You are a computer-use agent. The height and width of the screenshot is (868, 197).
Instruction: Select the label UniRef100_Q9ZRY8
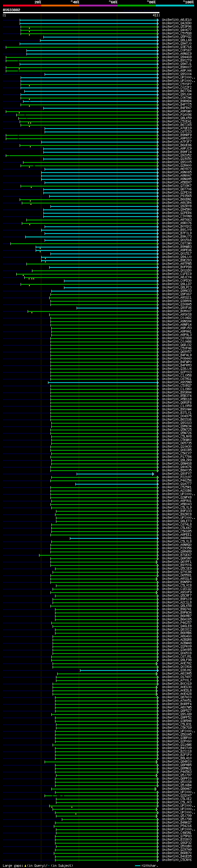(177, 206)
